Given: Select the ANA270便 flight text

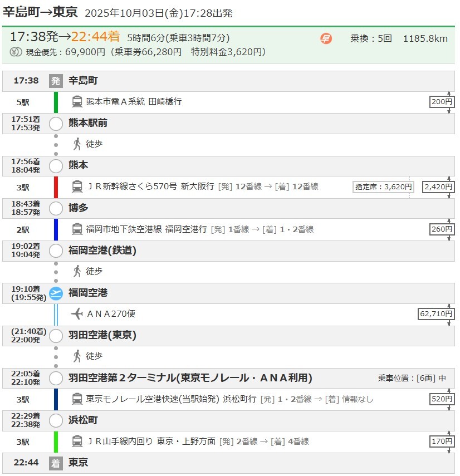Looking at the screenshot, I should click(x=111, y=314).
